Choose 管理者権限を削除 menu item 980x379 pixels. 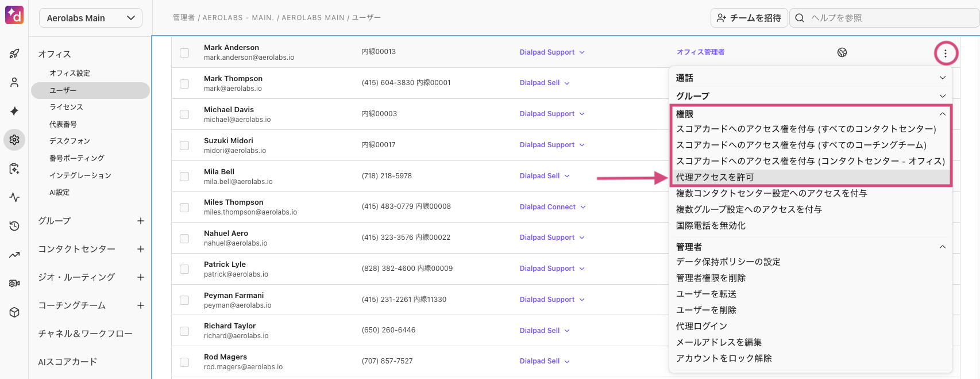point(711,278)
